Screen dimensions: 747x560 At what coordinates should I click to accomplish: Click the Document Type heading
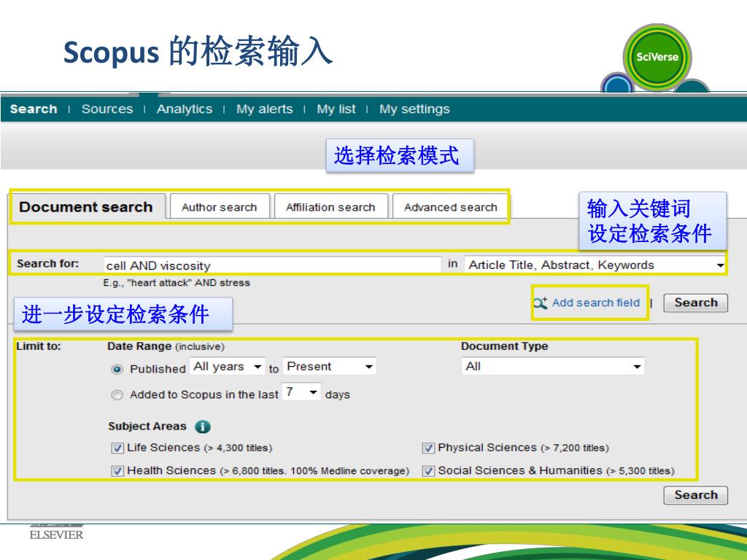(505, 346)
